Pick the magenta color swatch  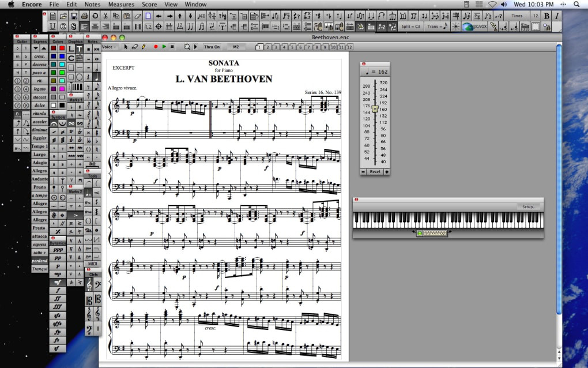click(x=62, y=89)
